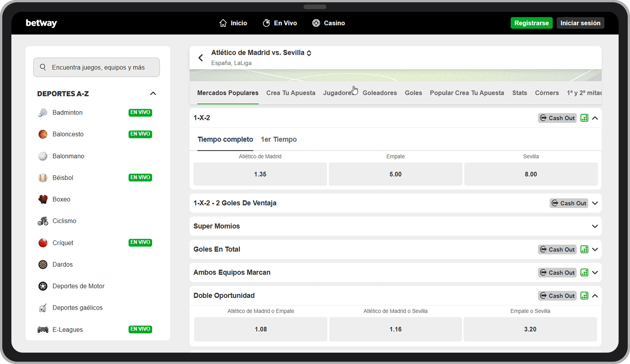Viewport: 630px width, 364px height.
Task: Pick Empate o Sevilla odds 3.20
Action: (530, 329)
